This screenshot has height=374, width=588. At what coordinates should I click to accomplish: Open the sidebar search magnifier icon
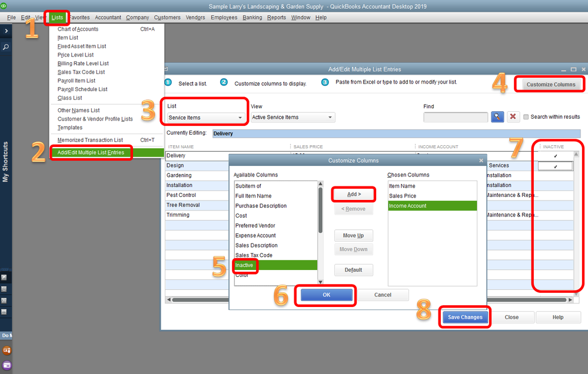click(6, 47)
